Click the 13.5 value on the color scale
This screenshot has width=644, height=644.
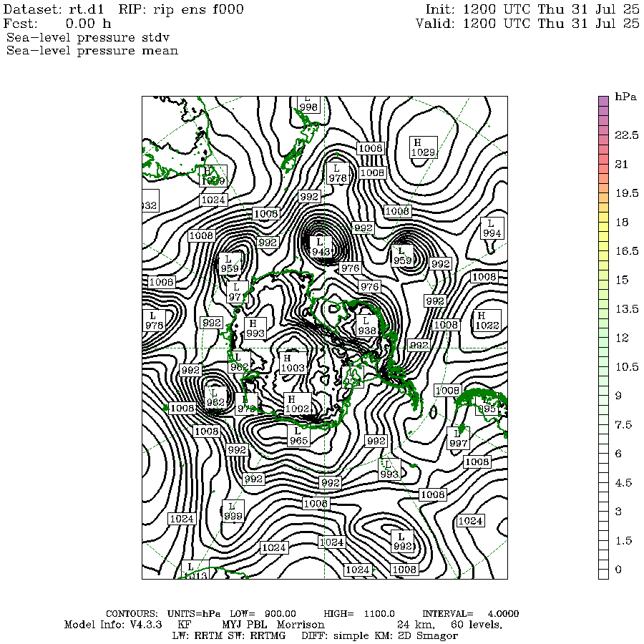[x=627, y=309]
